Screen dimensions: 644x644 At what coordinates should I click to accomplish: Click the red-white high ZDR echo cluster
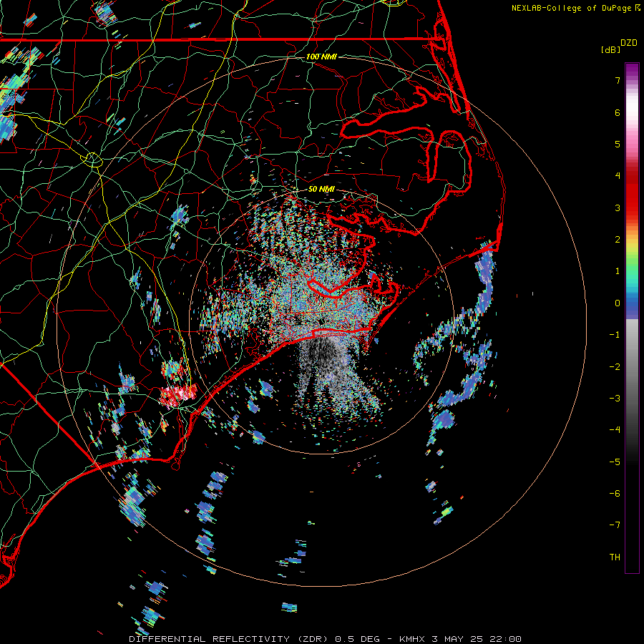178,395
